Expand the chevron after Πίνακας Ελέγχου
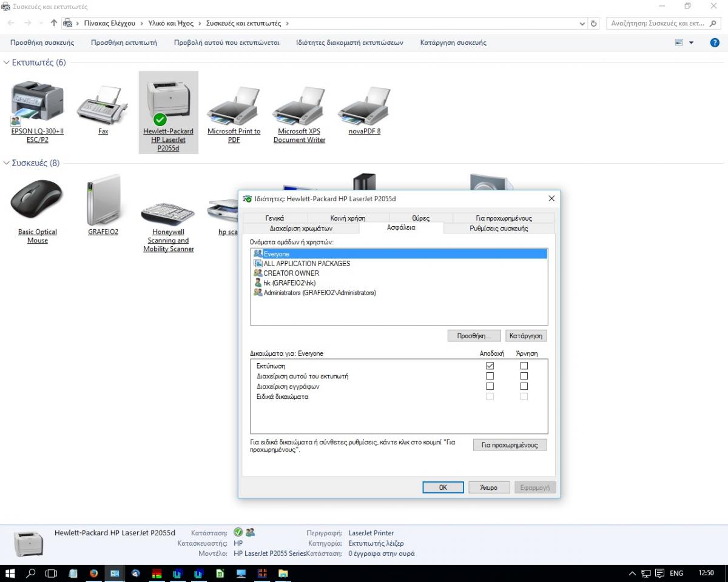728x582 pixels. pyautogui.click(x=141, y=24)
